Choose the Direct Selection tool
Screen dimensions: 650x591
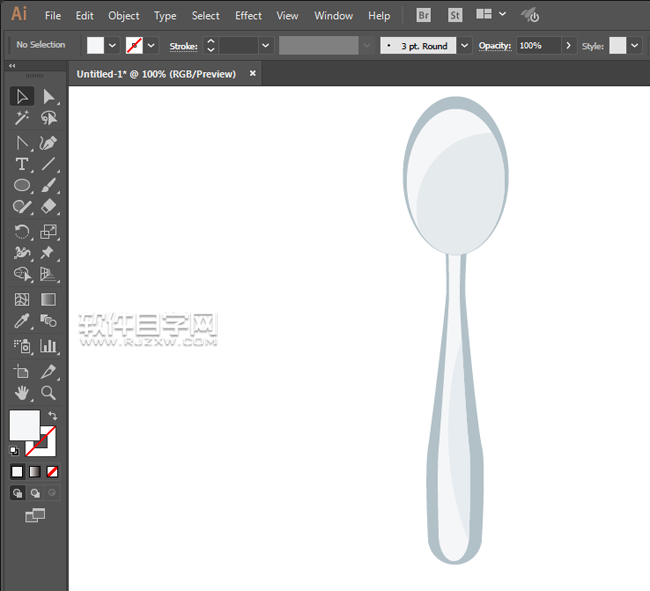coord(48,97)
